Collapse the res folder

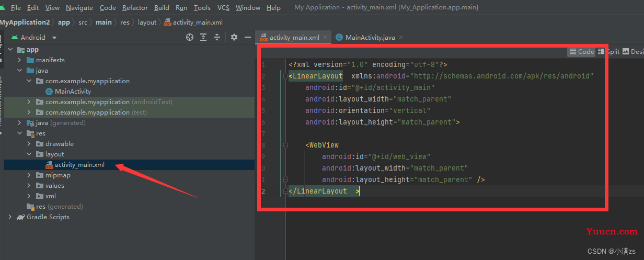pyautogui.click(x=20, y=133)
